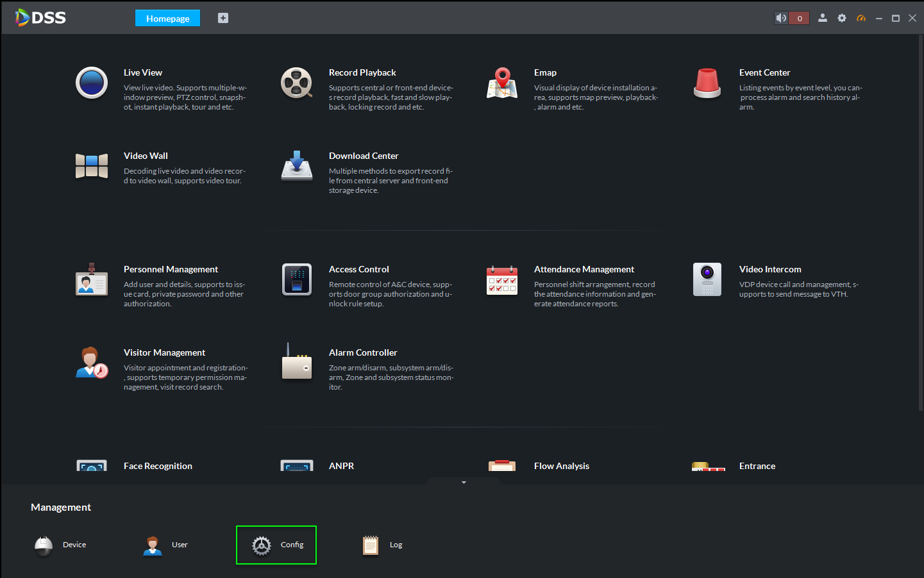This screenshot has height=578, width=924.
Task: Select the Video Wall grid icon
Action: [92, 166]
